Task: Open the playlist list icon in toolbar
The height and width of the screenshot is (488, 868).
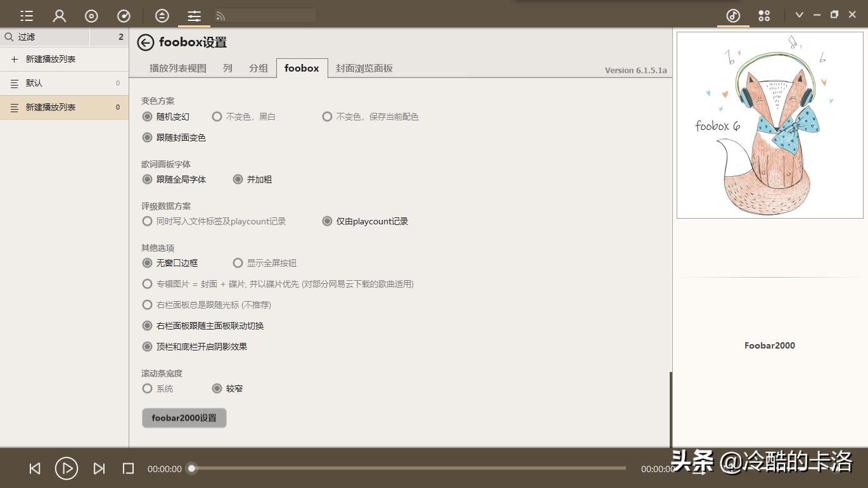Action: click(x=26, y=15)
